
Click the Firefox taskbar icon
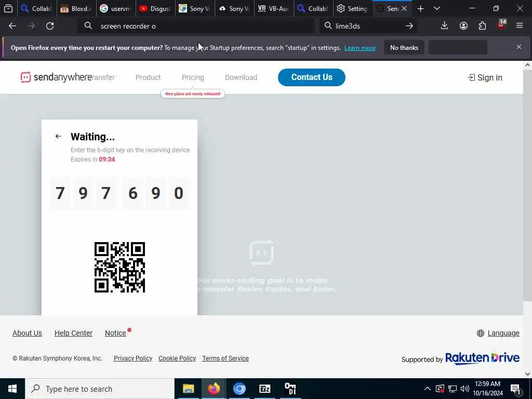click(x=214, y=389)
